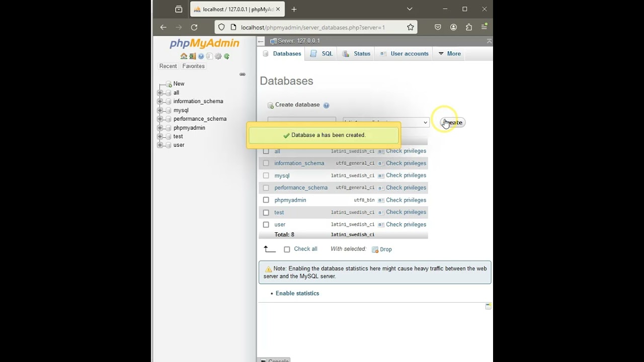
Task: Open the Favorites tab
Action: pos(193,66)
